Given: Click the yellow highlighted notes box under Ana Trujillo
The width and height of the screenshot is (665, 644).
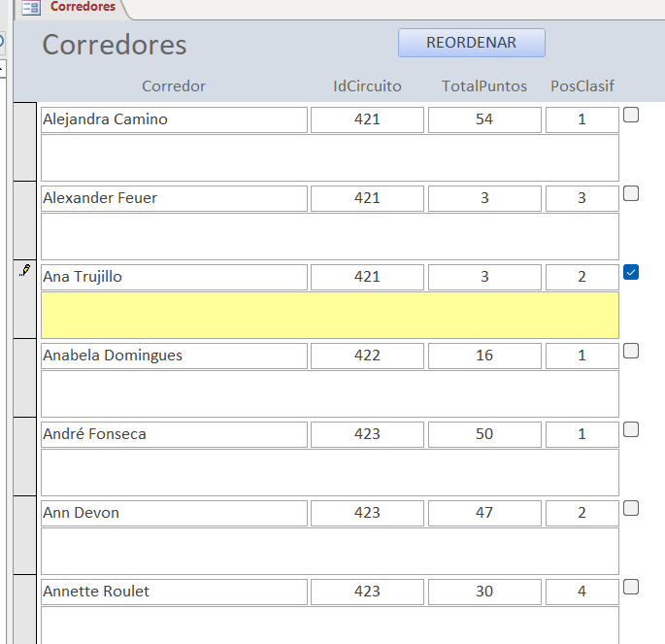Looking at the screenshot, I should pos(330,316).
